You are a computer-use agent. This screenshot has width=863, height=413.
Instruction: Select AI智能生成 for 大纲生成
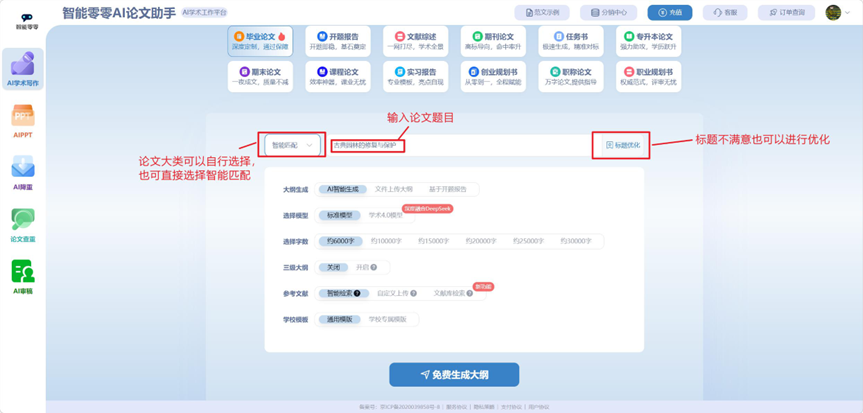pos(342,189)
